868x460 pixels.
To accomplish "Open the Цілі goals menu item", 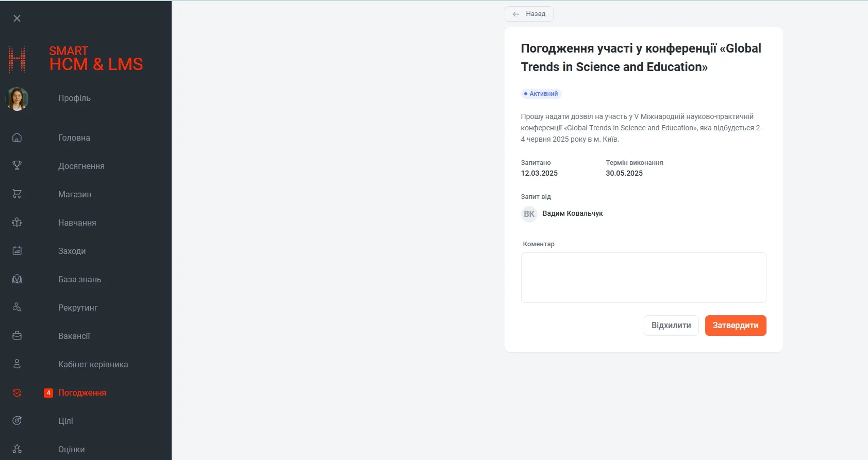I will pyautogui.click(x=65, y=421).
